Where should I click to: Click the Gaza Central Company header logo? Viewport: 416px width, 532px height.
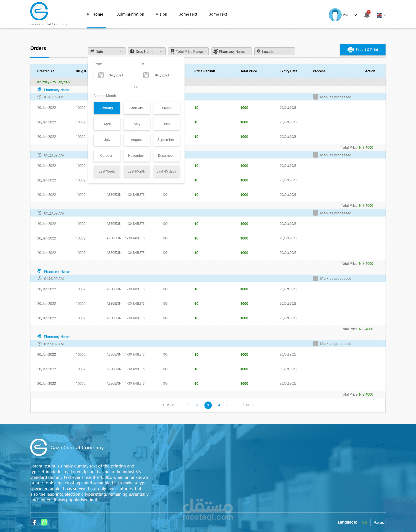(x=39, y=11)
